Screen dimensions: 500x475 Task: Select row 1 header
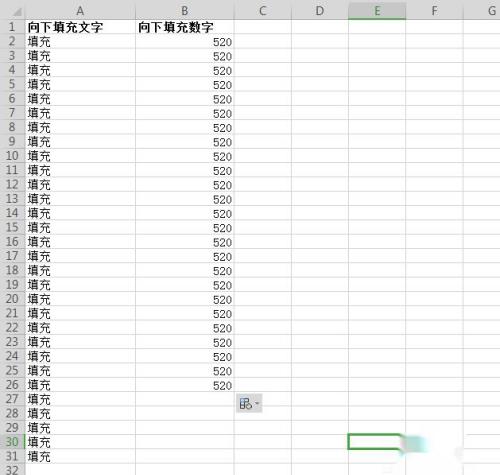12,27
